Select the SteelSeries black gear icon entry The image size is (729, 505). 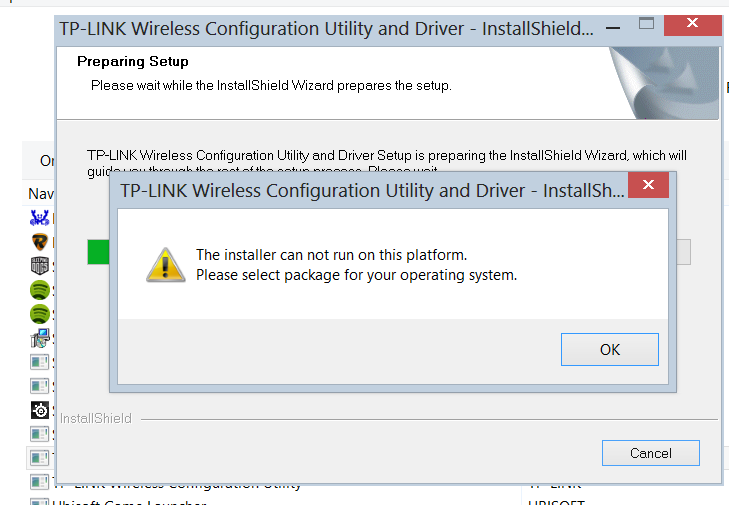(x=40, y=410)
